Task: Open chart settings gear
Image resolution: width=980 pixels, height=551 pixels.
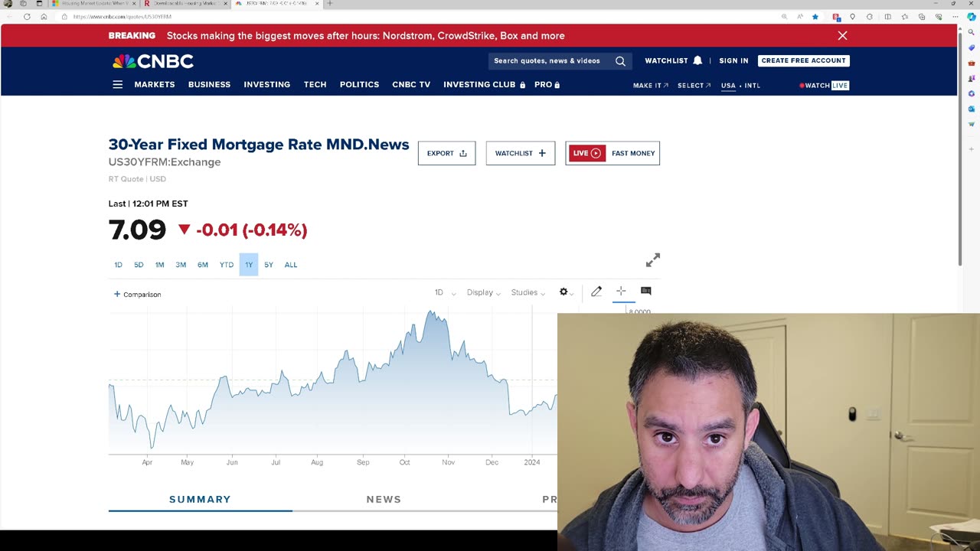Action: coord(563,292)
